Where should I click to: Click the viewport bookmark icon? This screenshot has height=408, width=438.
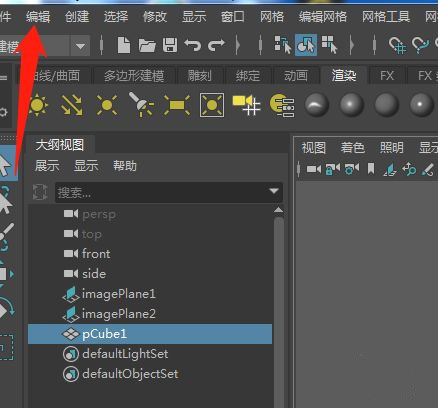click(x=371, y=169)
